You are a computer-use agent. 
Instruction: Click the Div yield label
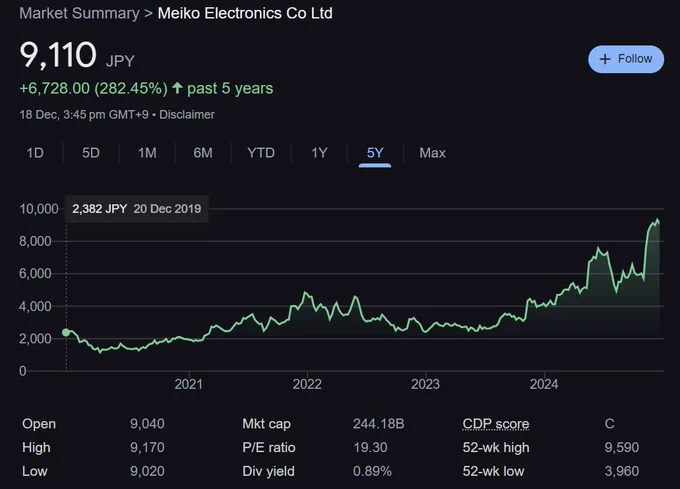point(268,471)
